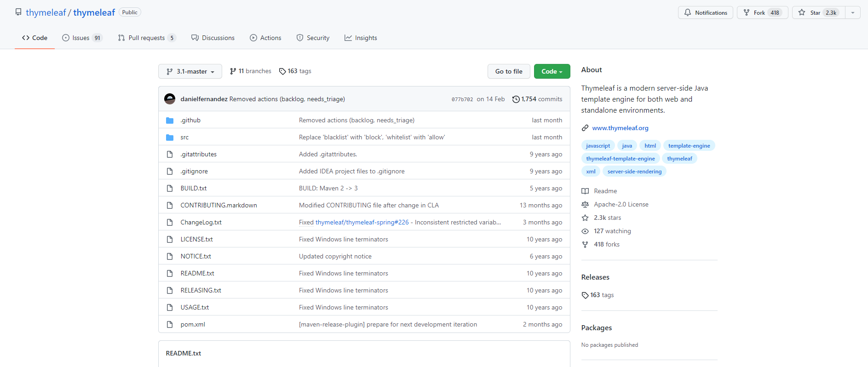
Task: Open thymeleaf-spring#226 issue reference link
Action: pos(362,223)
